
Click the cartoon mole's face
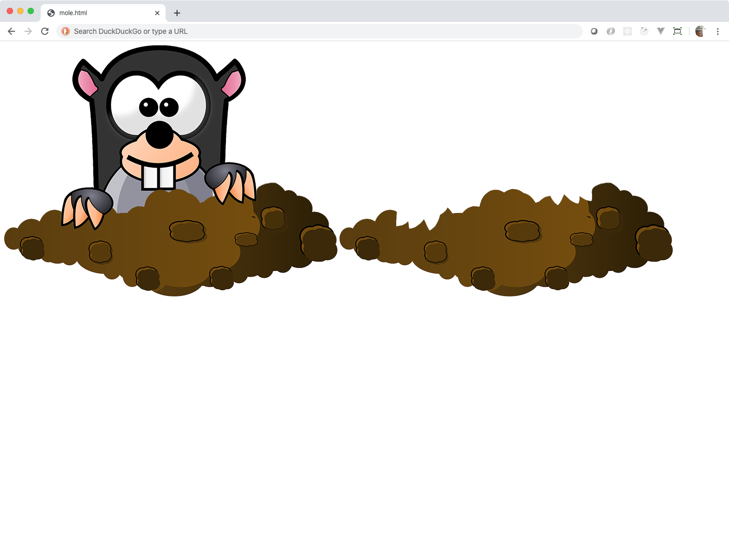click(159, 120)
